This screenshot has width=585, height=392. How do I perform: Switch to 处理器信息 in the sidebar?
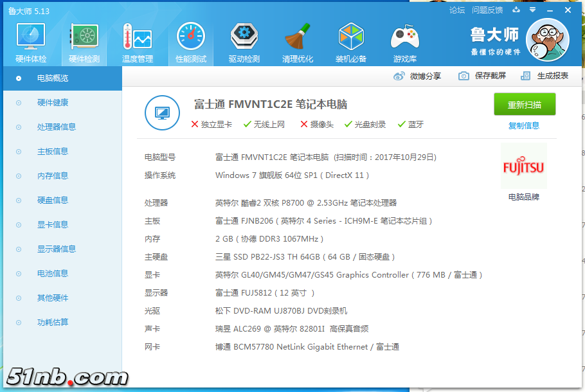(56, 127)
